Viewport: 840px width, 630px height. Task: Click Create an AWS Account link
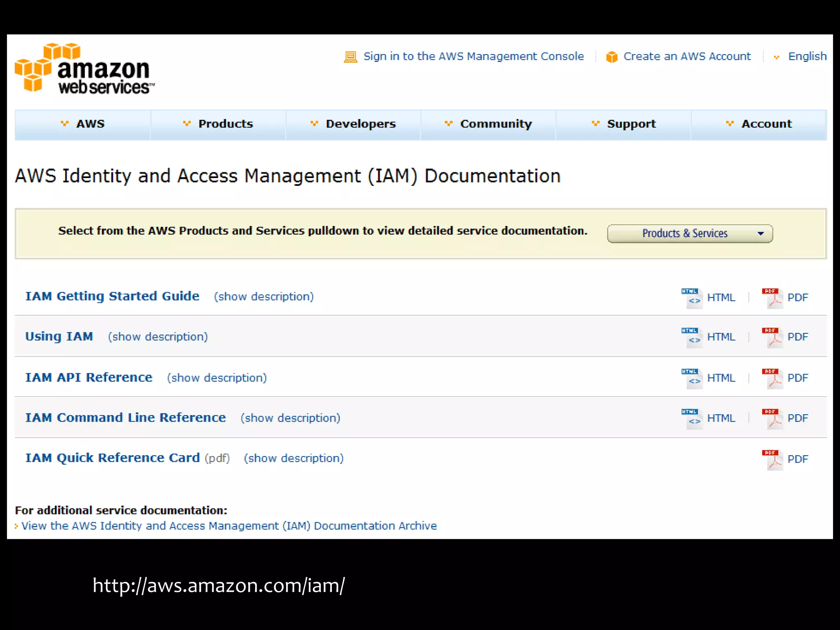point(687,56)
